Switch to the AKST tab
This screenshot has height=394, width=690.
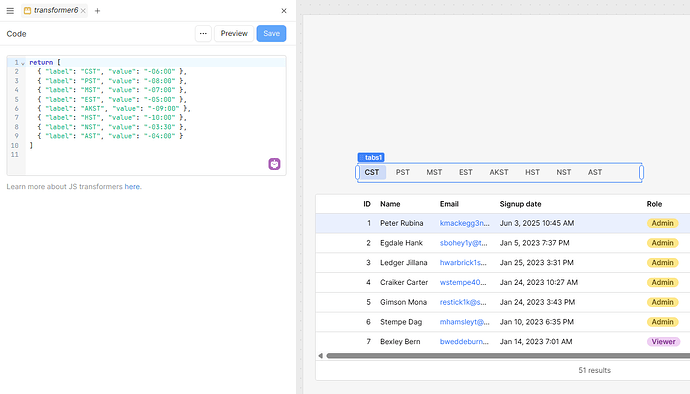click(x=499, y=172)
